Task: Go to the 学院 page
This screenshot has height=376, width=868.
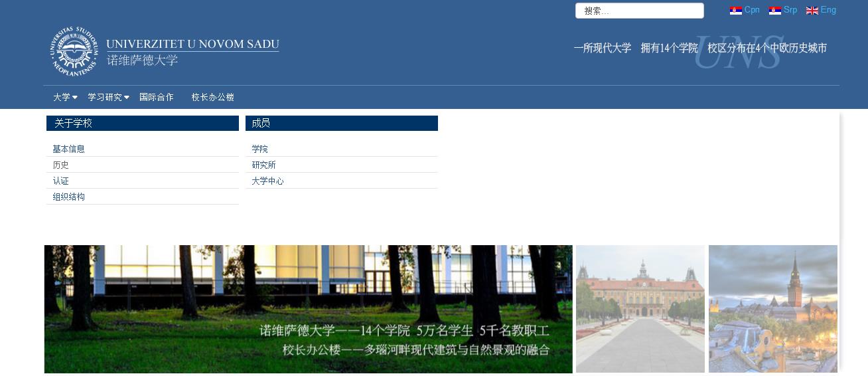Action: point(259,149)
